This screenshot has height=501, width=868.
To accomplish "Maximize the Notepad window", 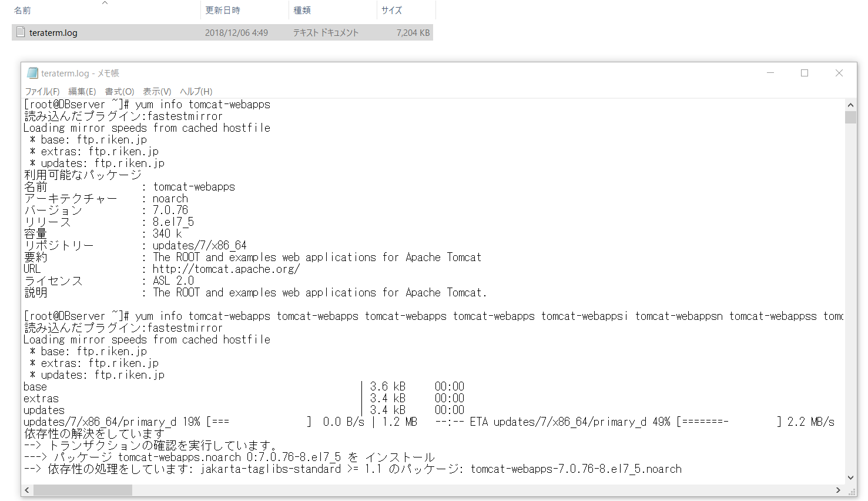I will [805, 73].
